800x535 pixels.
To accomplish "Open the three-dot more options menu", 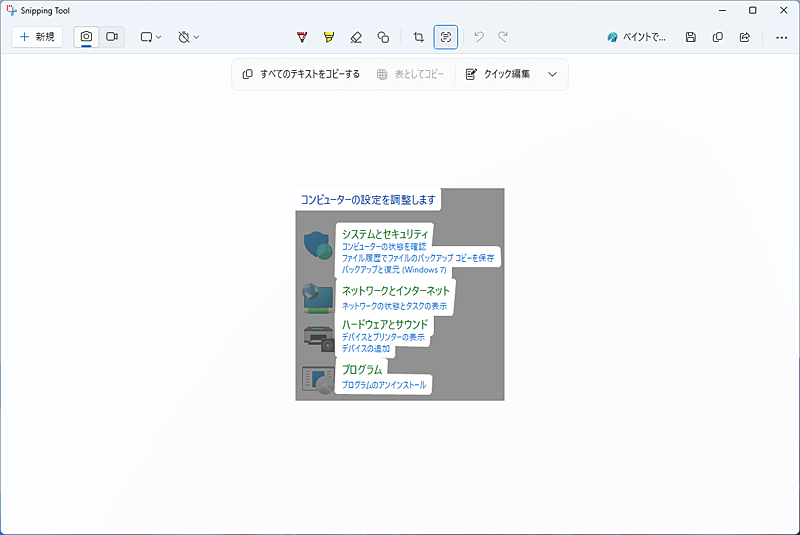I will pos(781,37).
